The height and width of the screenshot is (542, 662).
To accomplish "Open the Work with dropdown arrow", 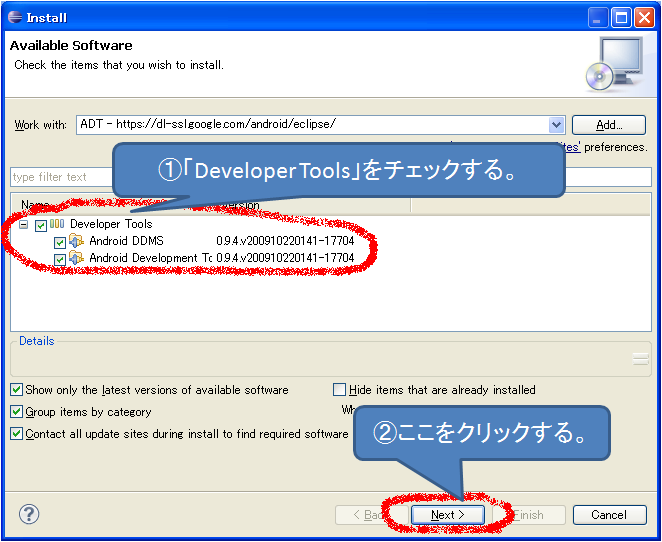I will (556, 125).
